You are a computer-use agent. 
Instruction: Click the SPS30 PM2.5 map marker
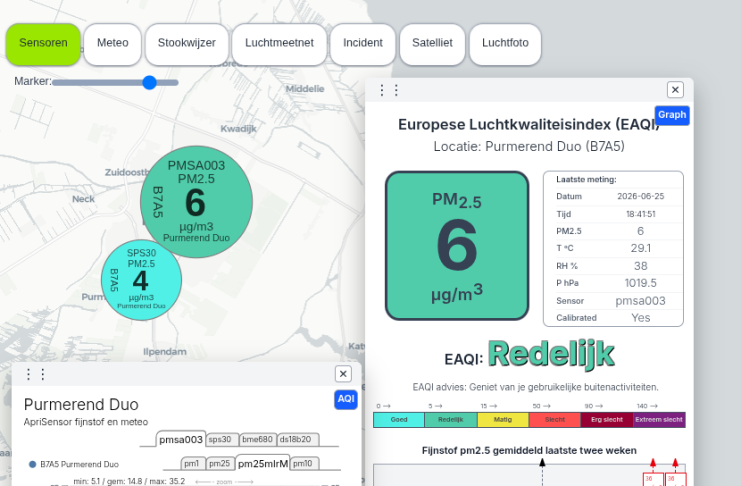pyautogui.click(x=141, y=280)
